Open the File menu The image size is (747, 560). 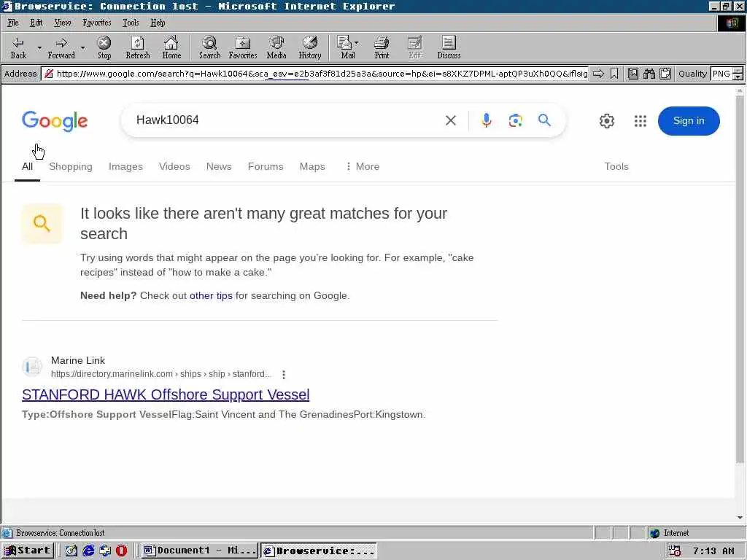tap(13, 23)
